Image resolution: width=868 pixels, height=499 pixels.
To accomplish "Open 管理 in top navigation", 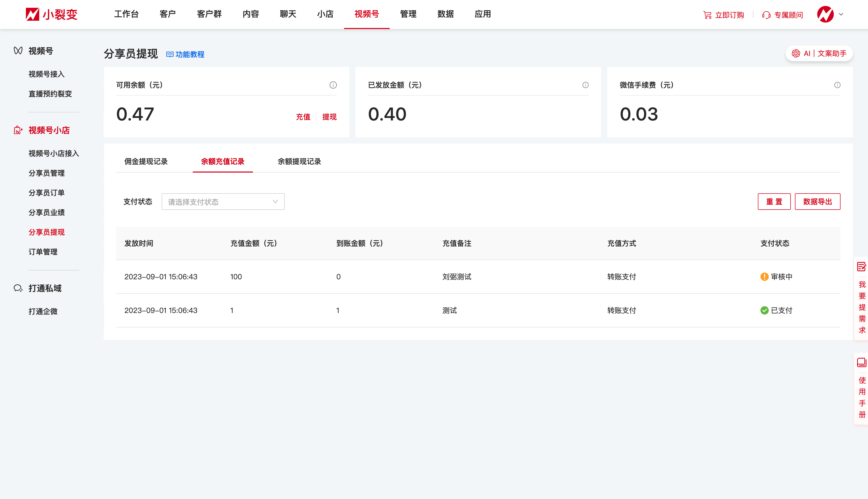I will click(x=408, y=14).
